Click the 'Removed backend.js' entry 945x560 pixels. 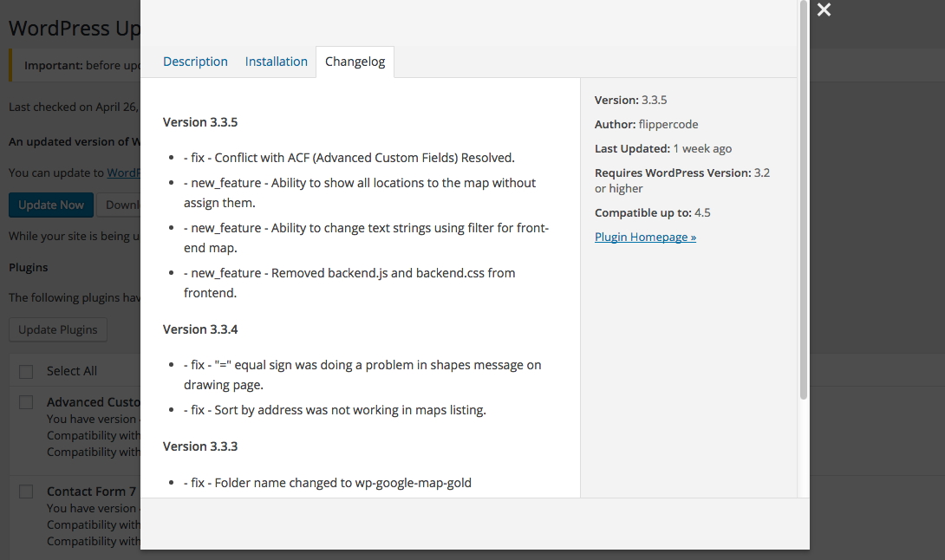pos(349,283)
